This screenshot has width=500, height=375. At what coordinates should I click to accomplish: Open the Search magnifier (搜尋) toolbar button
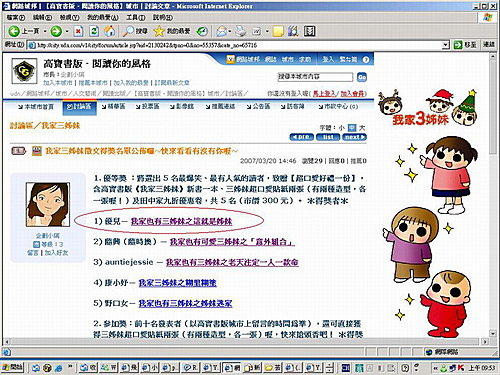[135, 31]
